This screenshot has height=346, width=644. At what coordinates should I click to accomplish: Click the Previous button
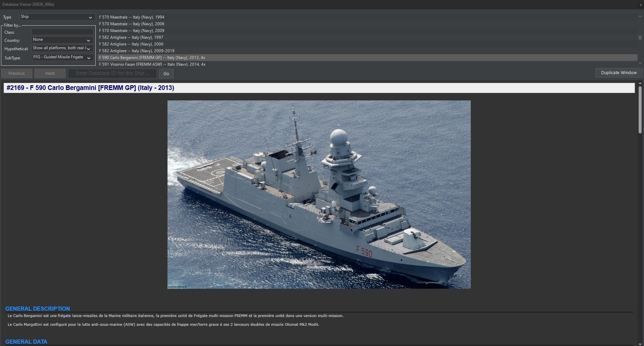[x=17, y=73]
